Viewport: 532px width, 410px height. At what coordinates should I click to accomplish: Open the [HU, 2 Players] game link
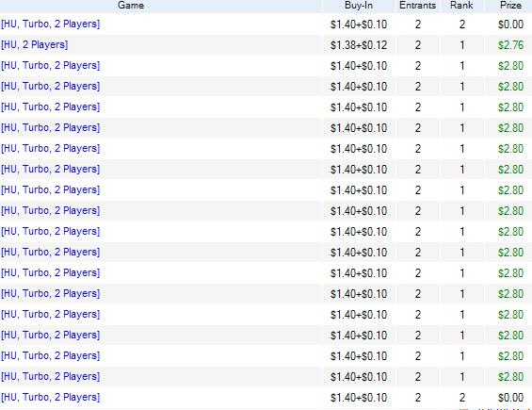(x=35, y=45)
